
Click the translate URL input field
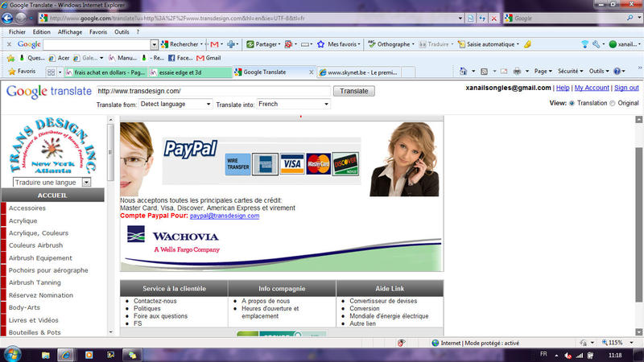(213, 91)
